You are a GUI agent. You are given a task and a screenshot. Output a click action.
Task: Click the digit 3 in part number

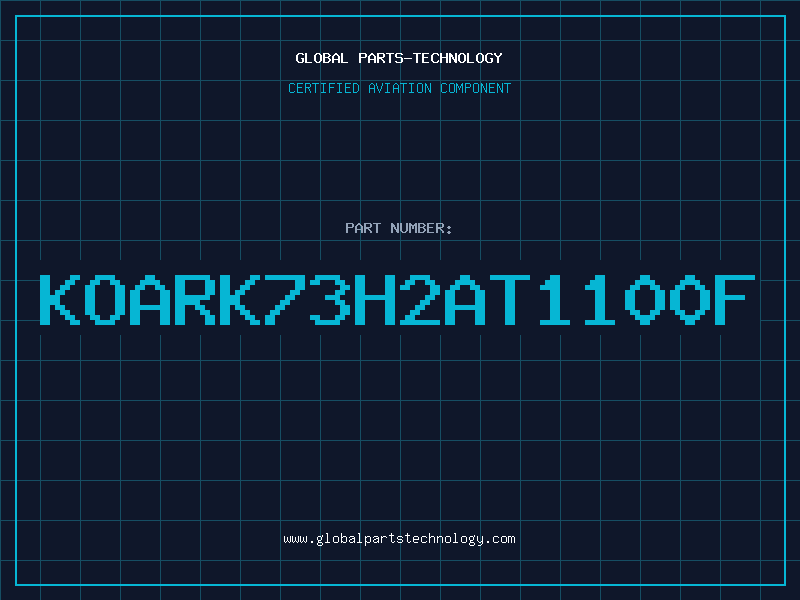pyautogui.click(x=330, y=300)
